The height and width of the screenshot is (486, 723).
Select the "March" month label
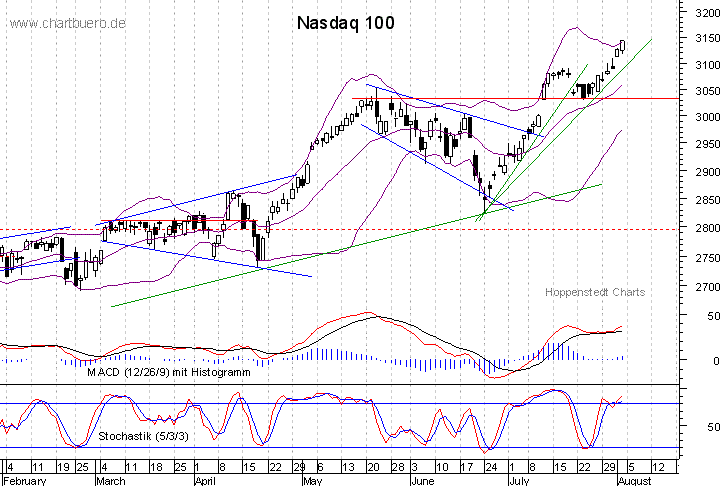tap(111, 481)
